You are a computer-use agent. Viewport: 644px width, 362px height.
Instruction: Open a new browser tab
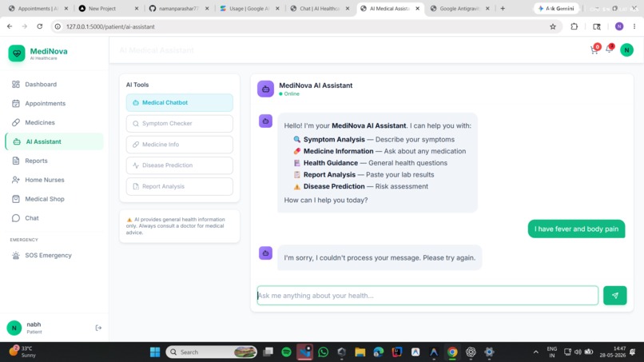click(503, 9)
